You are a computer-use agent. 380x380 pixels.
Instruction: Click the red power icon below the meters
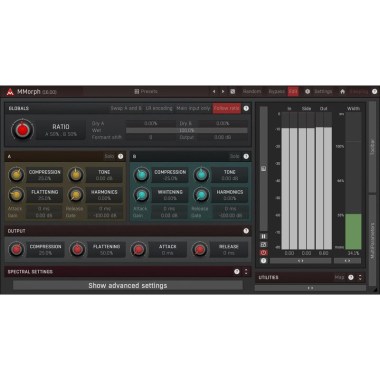click(x=263, y=253)
